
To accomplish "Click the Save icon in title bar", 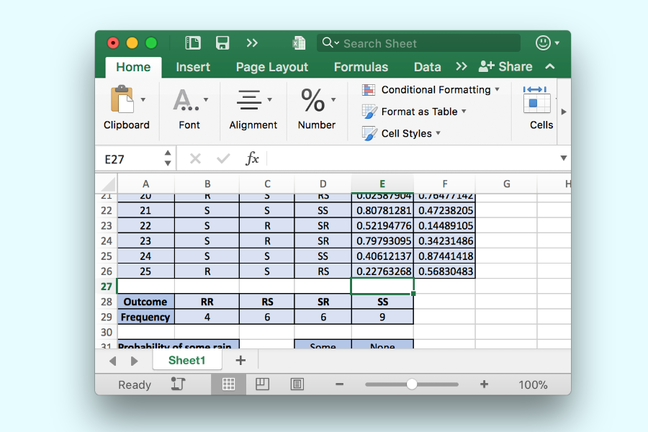I will (x=222, y=43).
